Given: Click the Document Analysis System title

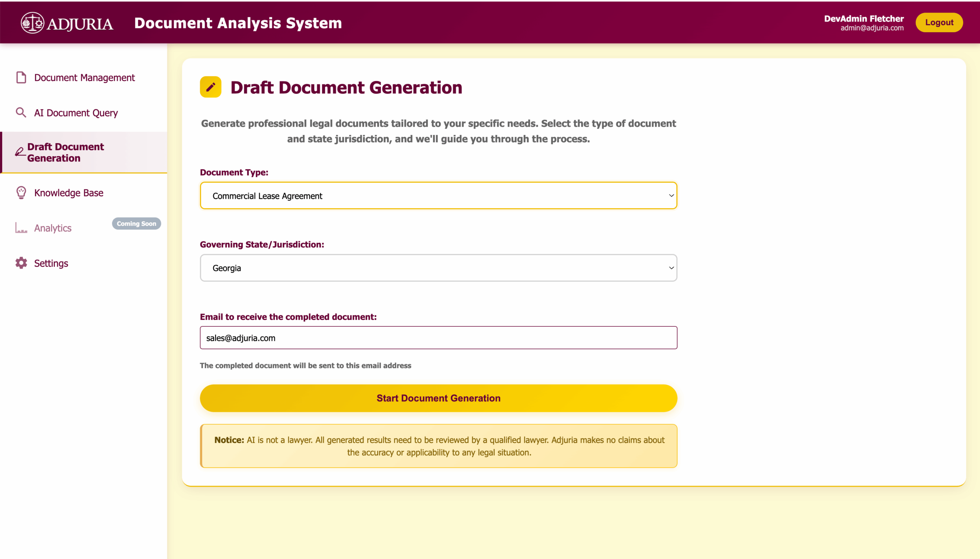Looking at the screenshot, I should [x=238, y=23].
